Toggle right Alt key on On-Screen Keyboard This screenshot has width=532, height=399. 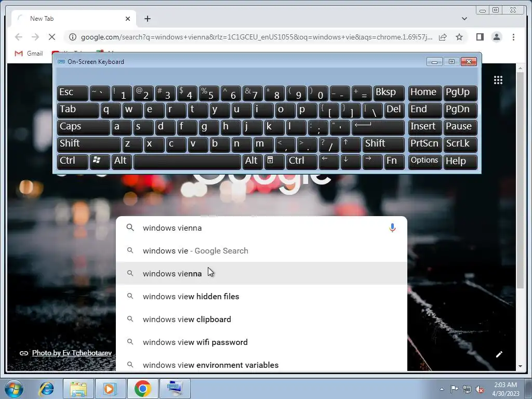pos(252,162)
